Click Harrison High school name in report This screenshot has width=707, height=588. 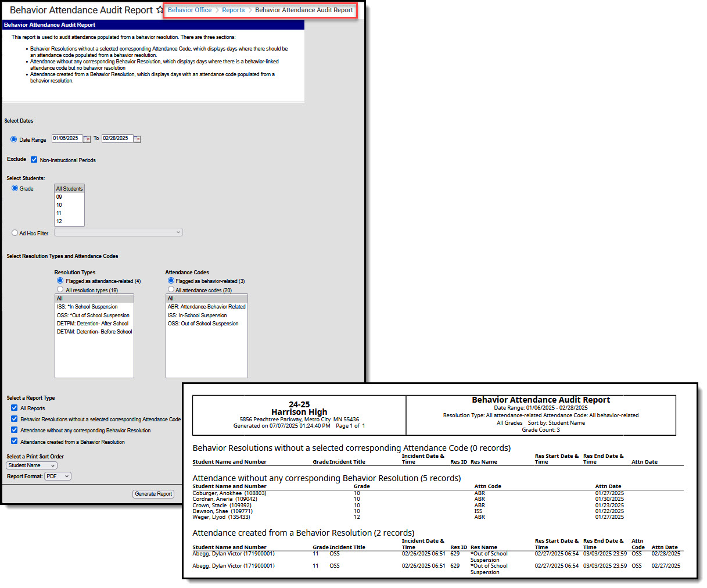(x=299, y=412)
